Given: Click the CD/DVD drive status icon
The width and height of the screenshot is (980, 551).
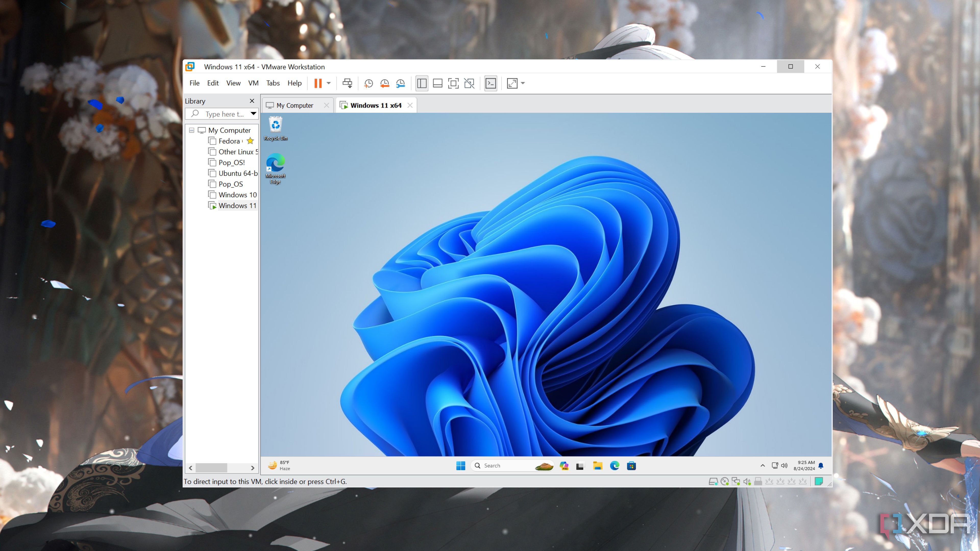Looking at the screenshot, I should pyautogui.click(x=724, y=481).
